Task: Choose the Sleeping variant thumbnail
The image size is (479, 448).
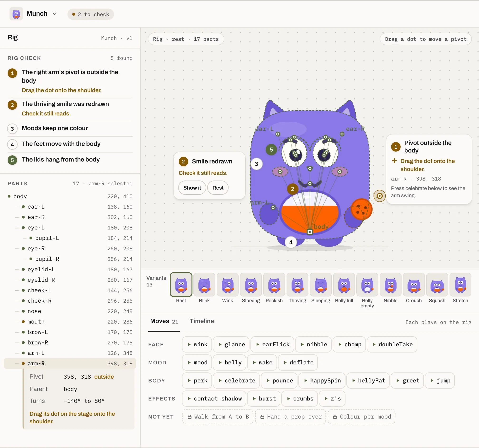Action: 321,285
